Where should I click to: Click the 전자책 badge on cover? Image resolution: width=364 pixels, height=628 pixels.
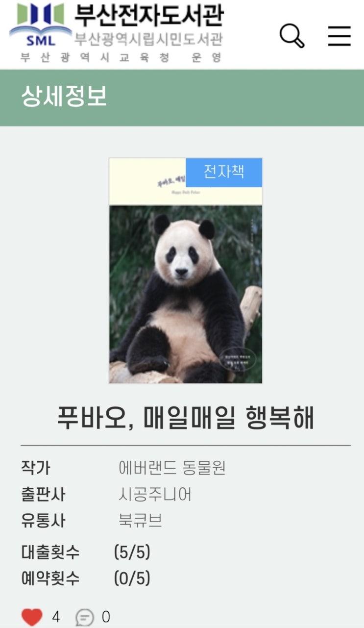pyautogui.click(x=224, y=172)
